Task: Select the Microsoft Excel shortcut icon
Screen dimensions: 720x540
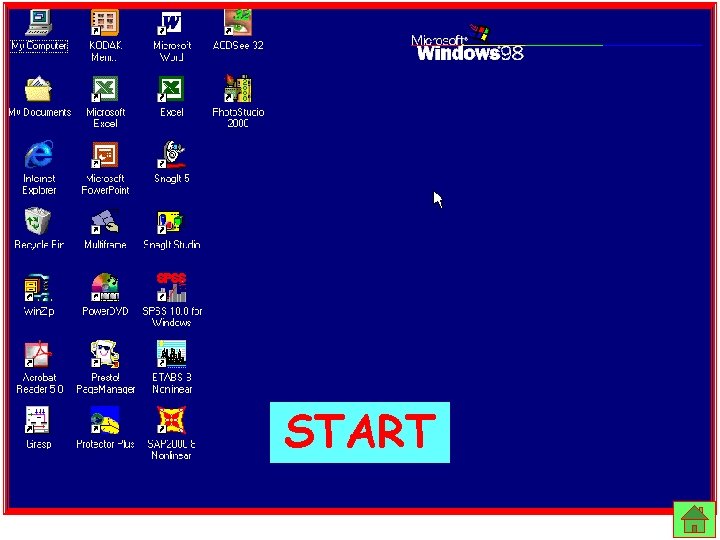Action: coord(105,89)
